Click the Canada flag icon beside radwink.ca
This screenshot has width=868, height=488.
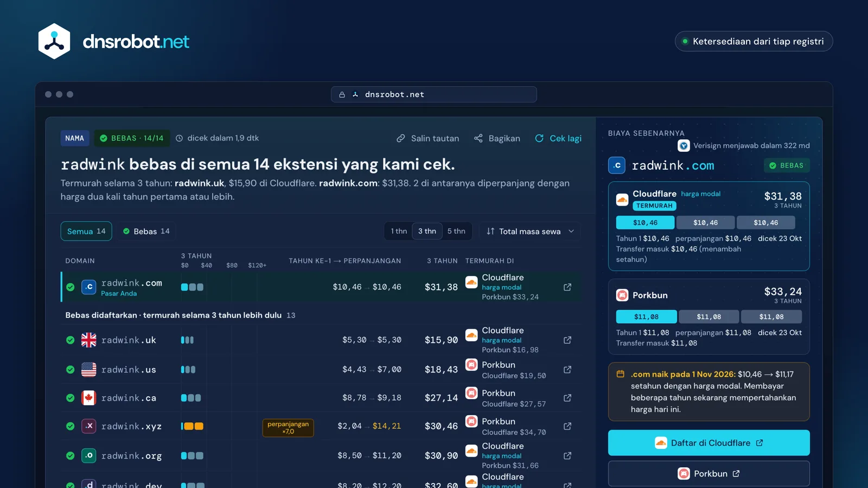(88, 397)
